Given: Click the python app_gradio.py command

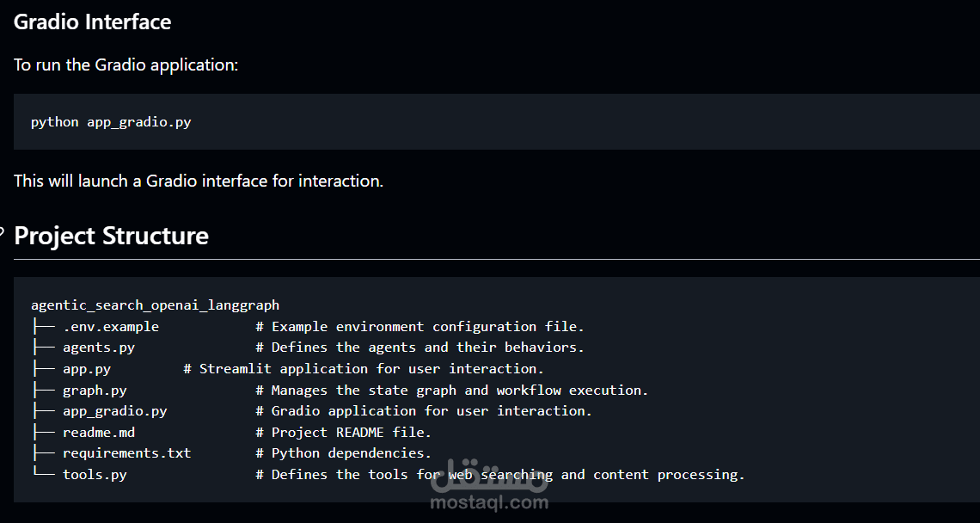Looking at the screenshot, I should (x=111, y=122).
